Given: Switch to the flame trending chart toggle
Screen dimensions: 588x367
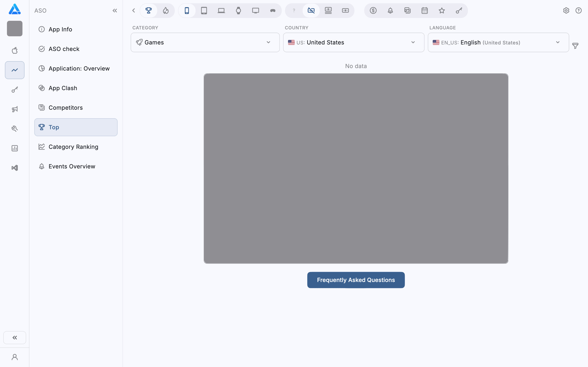Looking at the screenshot, I should [x=166, y=10].
